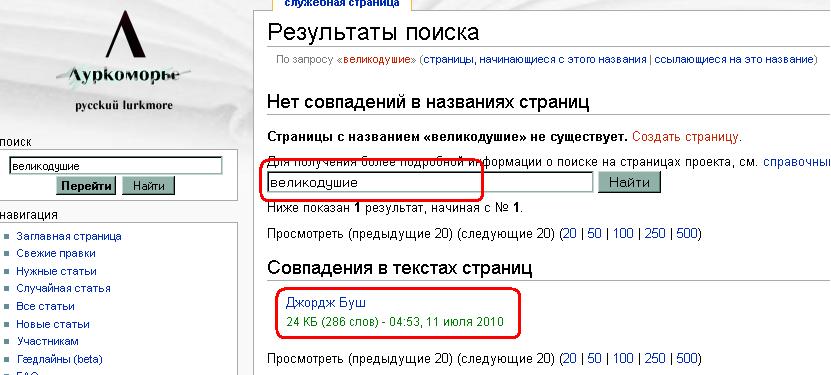Screen dimensions: 831x375
Task: Select 20 results per page (upper)
Action: [x=570, y=233]
